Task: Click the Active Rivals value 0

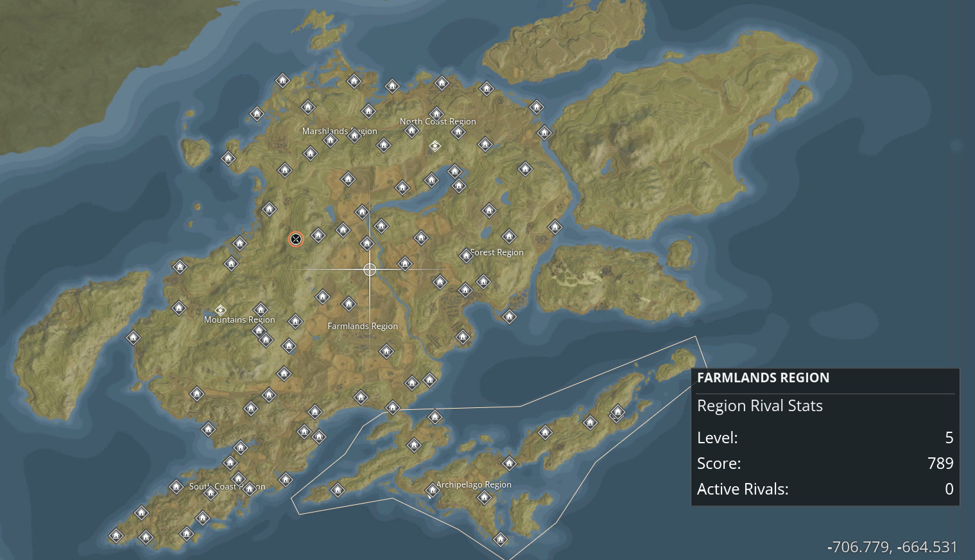Action: click(949, 489)
